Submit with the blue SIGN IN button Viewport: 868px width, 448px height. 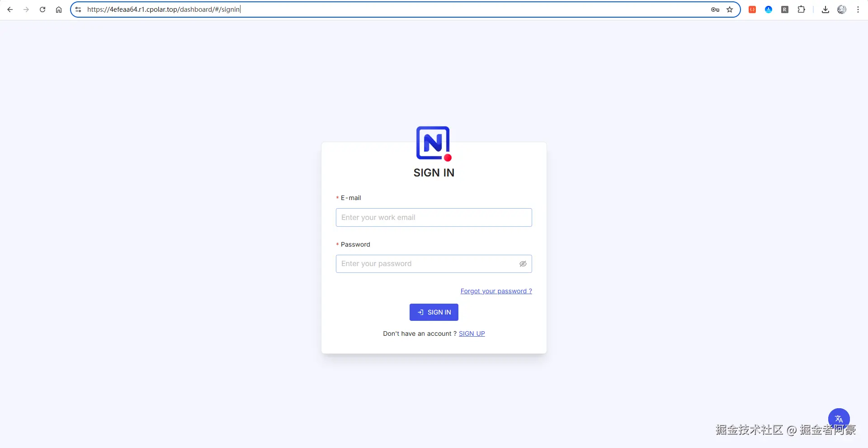(434, 312)
